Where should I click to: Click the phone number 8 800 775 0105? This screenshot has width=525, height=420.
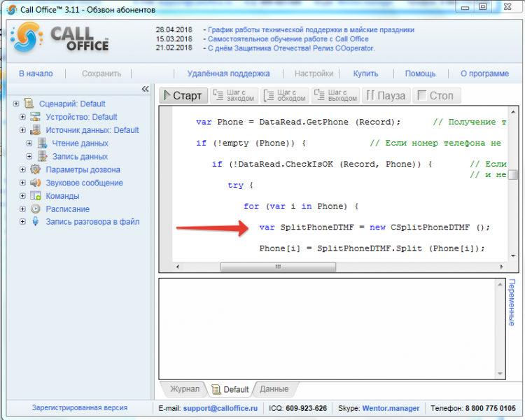(x=491, y=408)
